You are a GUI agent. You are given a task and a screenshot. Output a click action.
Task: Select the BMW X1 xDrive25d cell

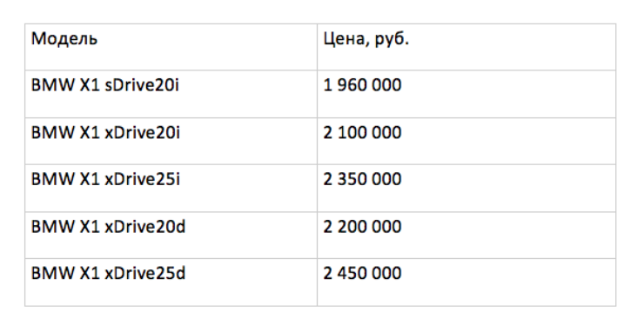pos(171,282)
